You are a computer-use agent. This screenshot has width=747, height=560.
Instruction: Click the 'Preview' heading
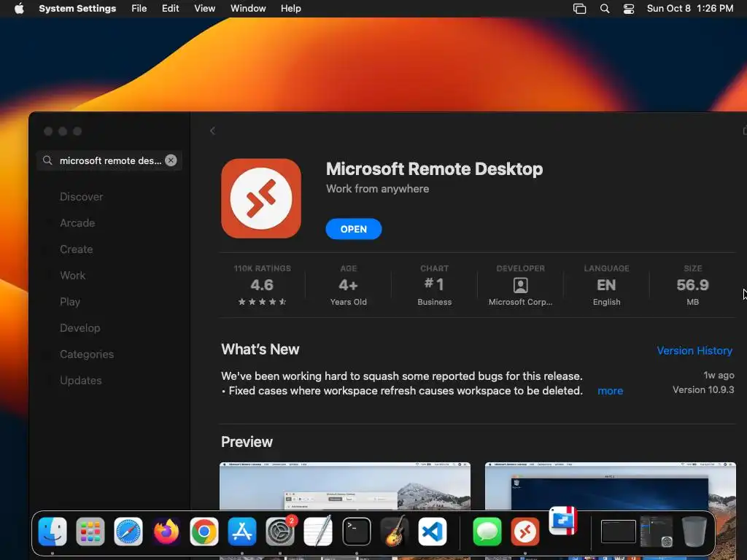[x=247, y=442]
